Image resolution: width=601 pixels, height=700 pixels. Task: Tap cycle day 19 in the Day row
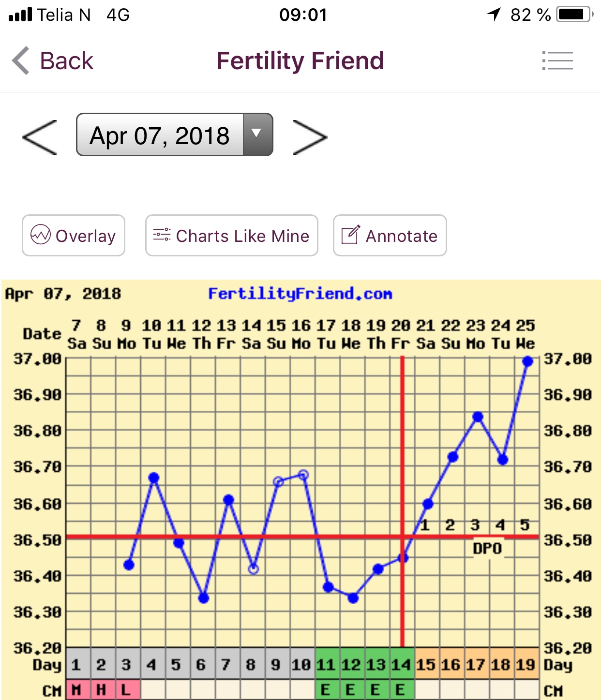pos(526,665)
